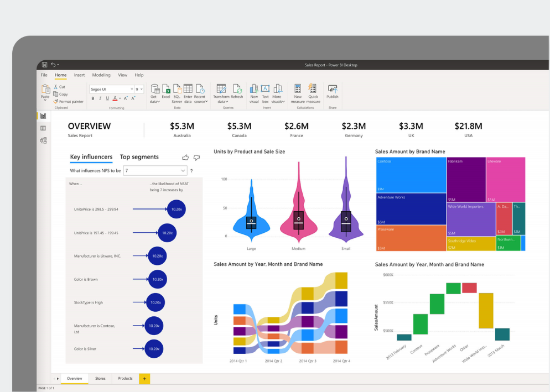This screenshot has height=392, width=550.
Task: Import from an Excel workbook
Action: tap(166, 91)
